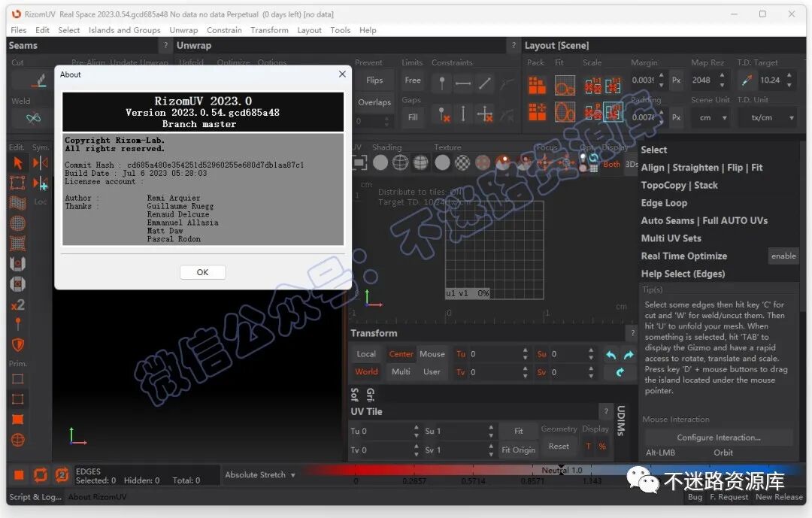
Task: Select the solid orange square primitive icon
Action: click(x=17, y=420)
